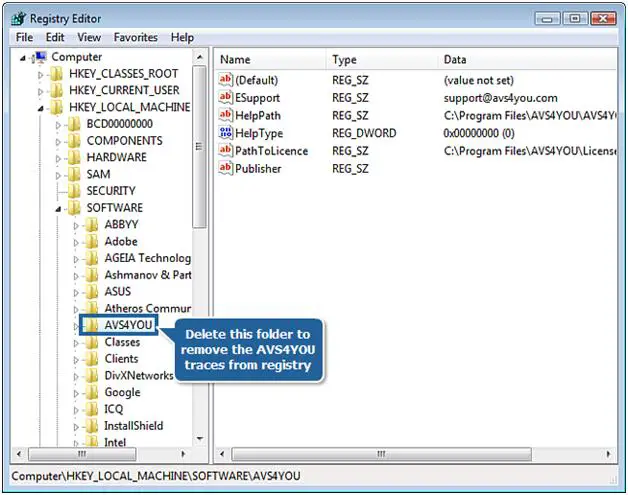628x495 pixels.
Task: Click the InstallShield folder icon
Action: coord(92,426)
